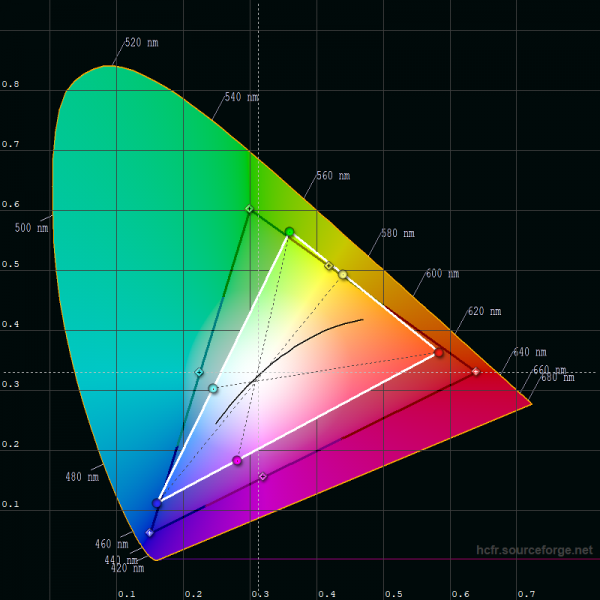Click the measured cyan secondary circle marker
600x600 pixels.
(213, 388)
